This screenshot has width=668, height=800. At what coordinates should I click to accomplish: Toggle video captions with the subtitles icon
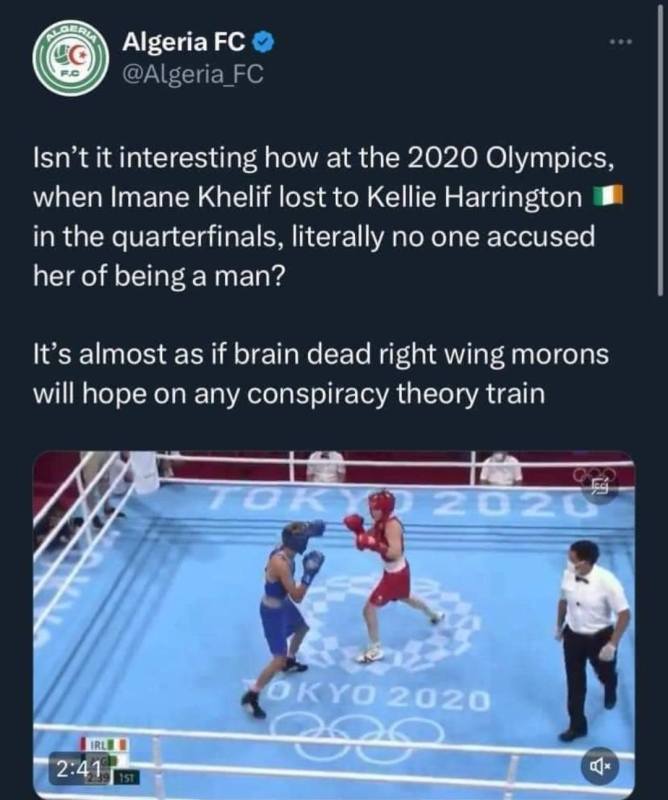coord(601,488)
